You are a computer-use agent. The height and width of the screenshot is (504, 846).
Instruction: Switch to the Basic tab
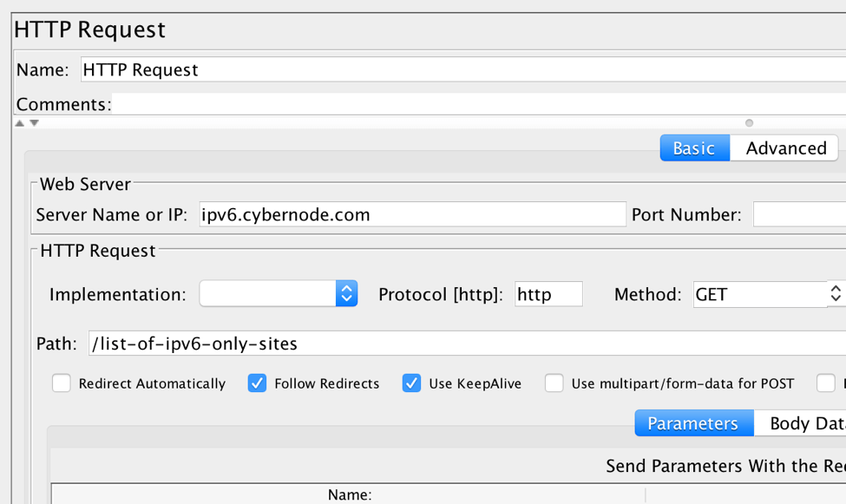(695, 147)
